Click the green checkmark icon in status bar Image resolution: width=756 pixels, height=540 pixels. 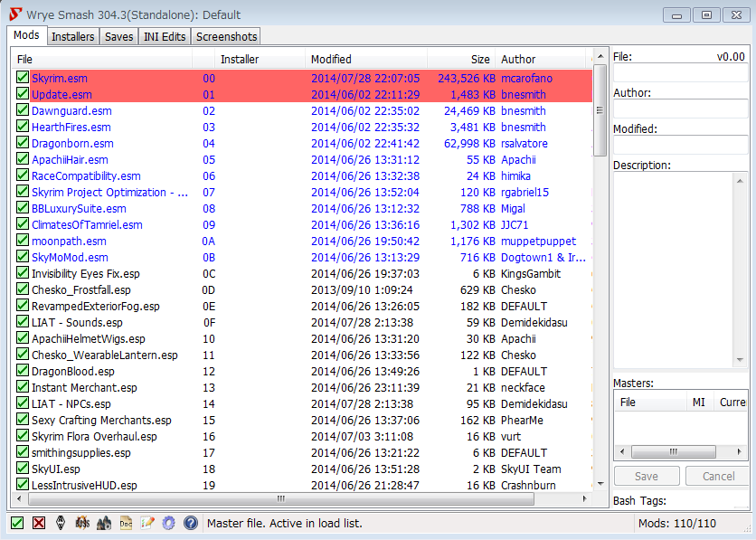click(x=17, y=523)
